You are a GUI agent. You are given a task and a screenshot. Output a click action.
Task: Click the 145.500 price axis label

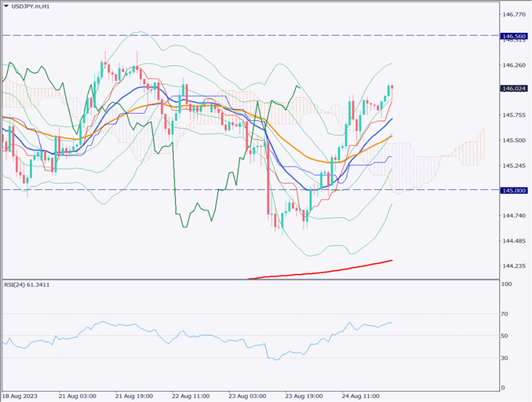(513, 141)
